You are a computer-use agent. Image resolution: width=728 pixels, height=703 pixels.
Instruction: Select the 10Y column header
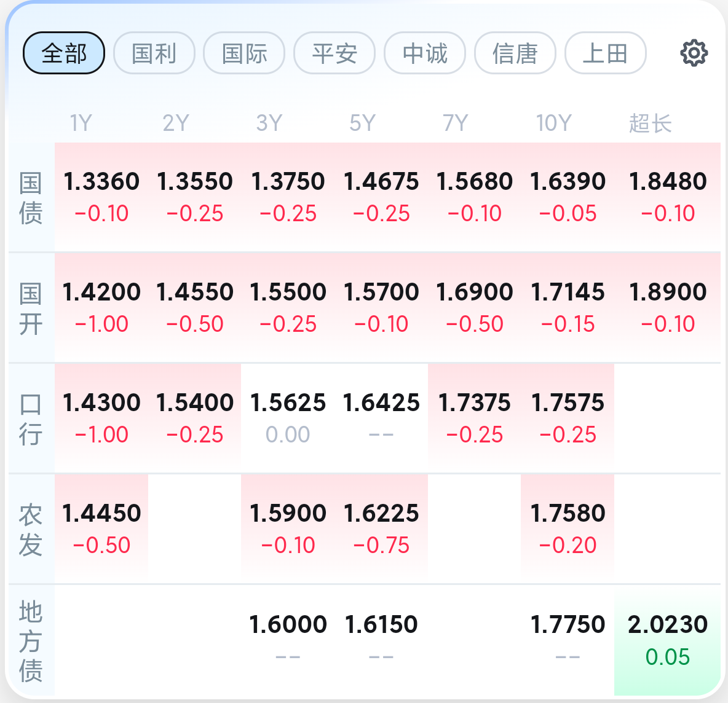coord(553,123)
